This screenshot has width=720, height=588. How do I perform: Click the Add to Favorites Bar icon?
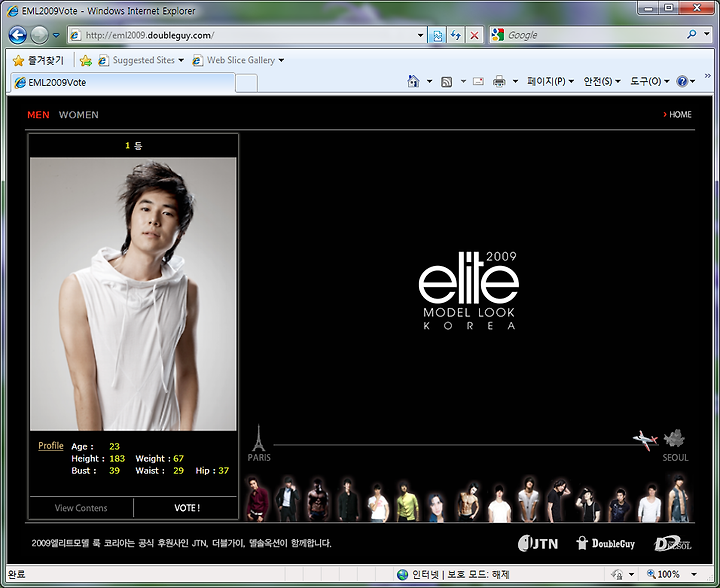85,60
